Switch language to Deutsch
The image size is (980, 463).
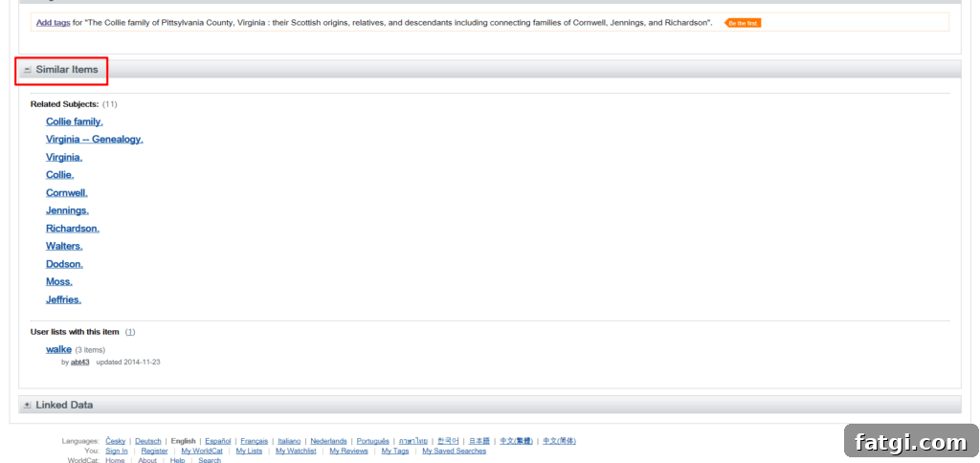(x=148, y=441)
